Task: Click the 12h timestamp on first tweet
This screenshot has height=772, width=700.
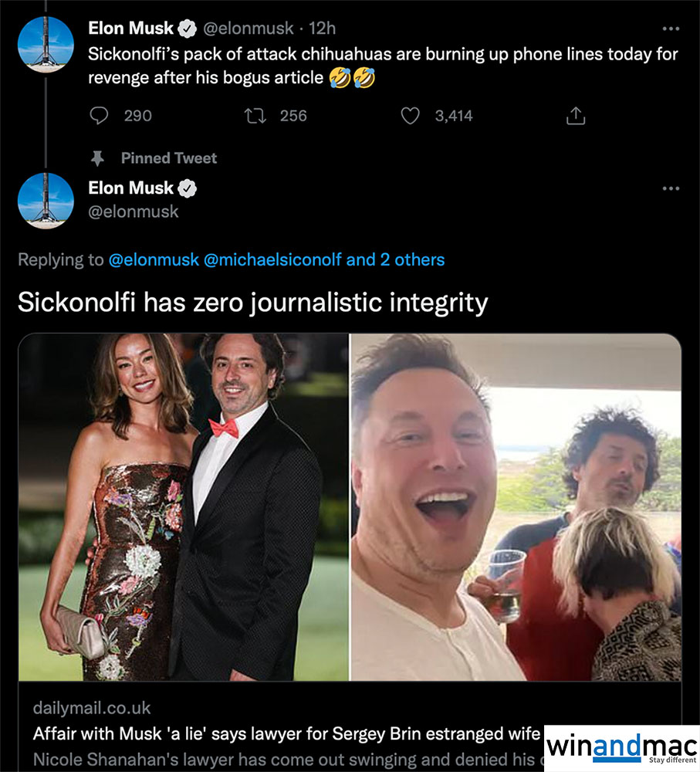Action: point(321,29)
